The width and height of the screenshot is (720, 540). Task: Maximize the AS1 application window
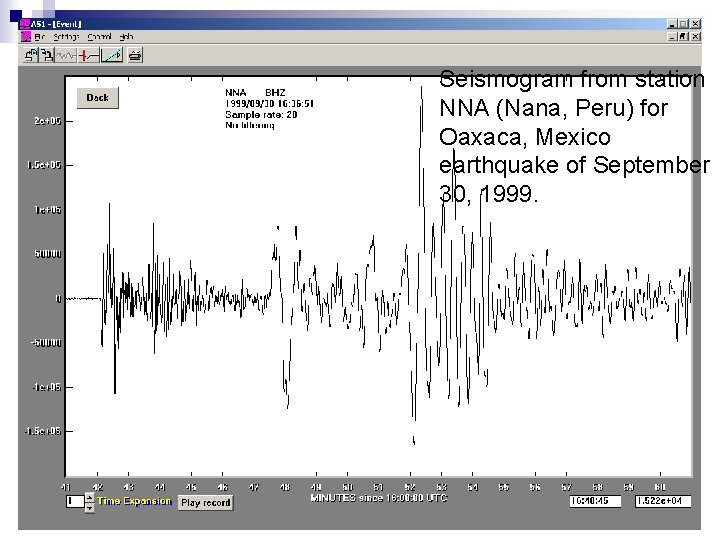[x=683, y=24]
